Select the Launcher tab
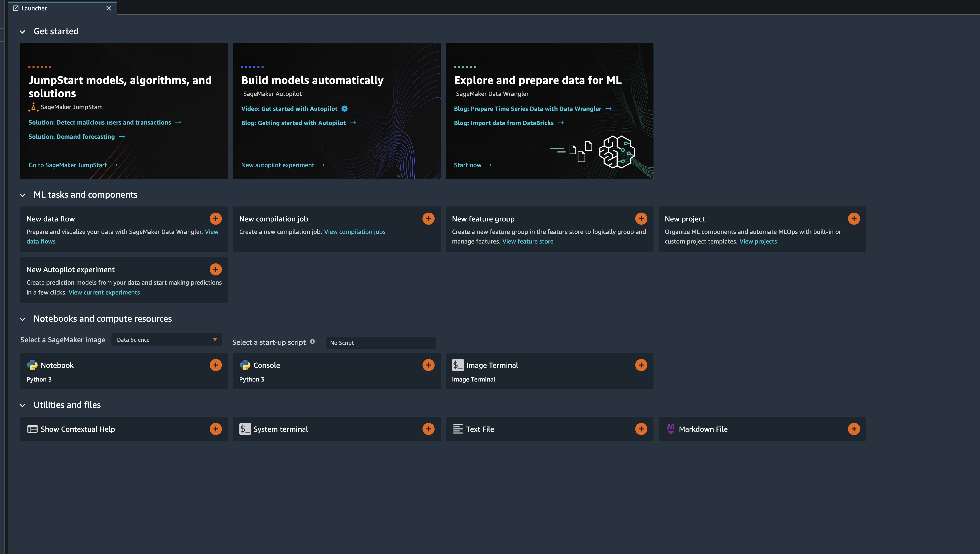 (34, 8)
